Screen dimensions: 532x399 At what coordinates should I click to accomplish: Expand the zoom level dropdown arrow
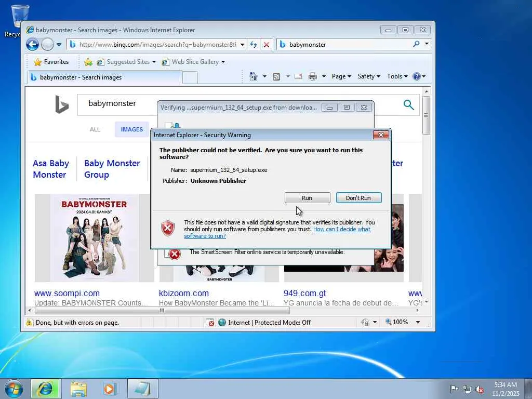point(418,322)
